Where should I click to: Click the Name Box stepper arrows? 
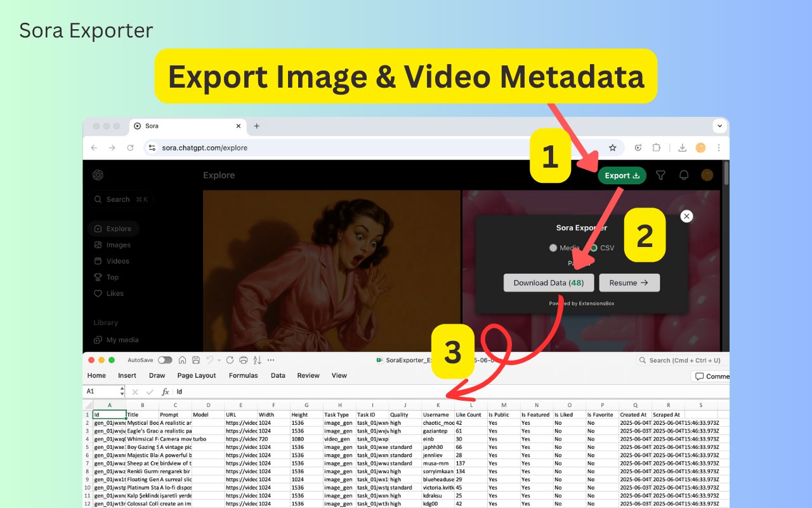tap(122, 392)
